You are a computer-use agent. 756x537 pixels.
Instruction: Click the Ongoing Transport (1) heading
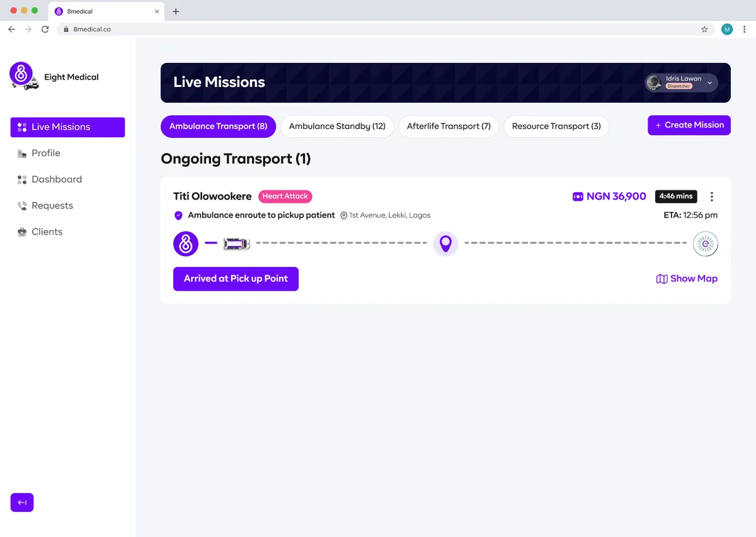click(x=236, y=159)
